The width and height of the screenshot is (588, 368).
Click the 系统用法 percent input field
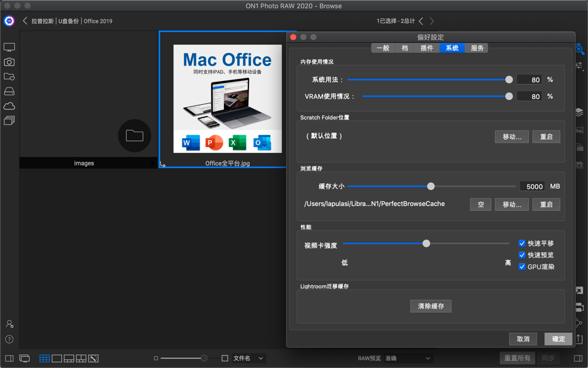(529, 79)
